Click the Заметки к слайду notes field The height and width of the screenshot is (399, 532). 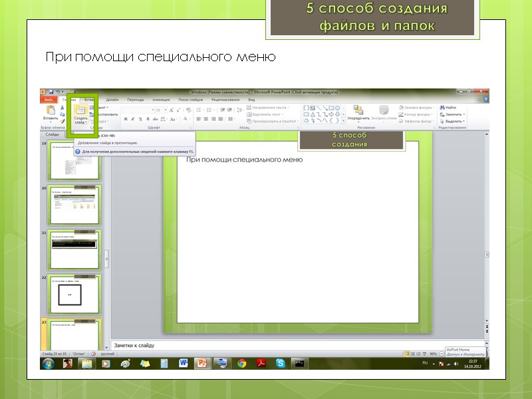click(x=297, y=345)
